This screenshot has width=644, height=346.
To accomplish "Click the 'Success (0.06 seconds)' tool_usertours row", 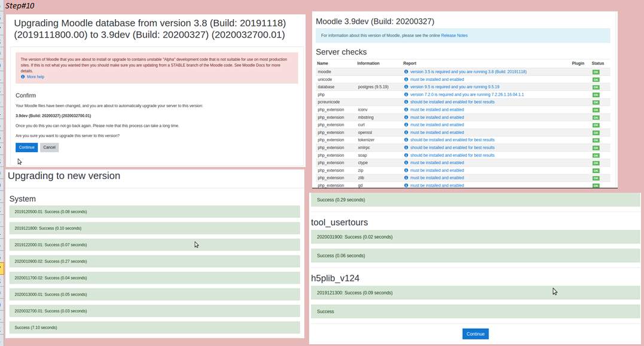I will point(475,256).
